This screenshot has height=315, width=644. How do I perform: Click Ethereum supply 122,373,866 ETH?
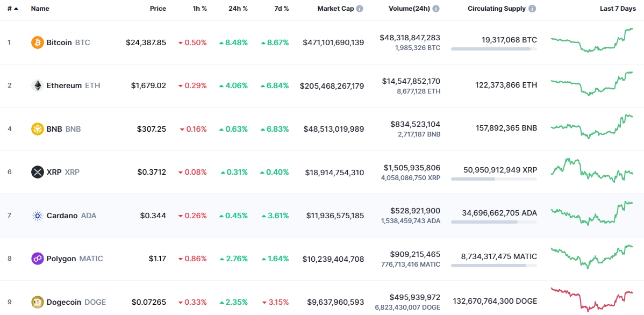point(506,85)
